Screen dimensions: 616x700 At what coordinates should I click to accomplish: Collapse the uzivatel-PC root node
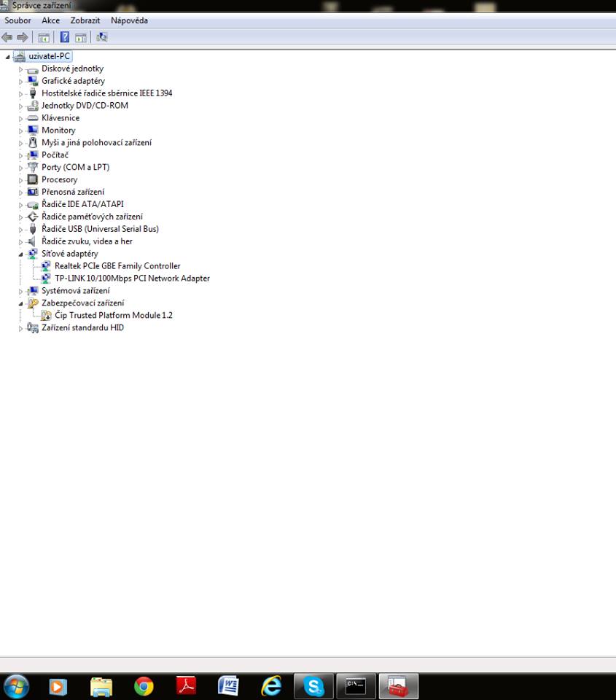pos(7,57)
